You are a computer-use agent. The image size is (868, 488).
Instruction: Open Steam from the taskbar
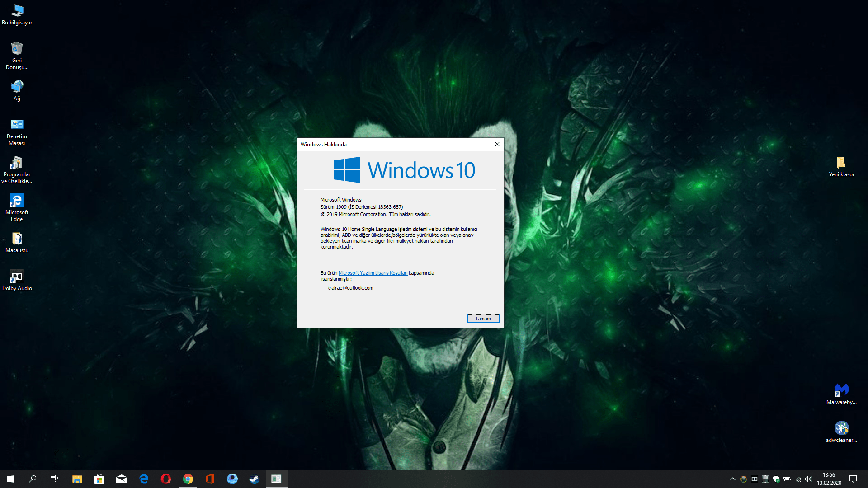click(x=254, y=479)
